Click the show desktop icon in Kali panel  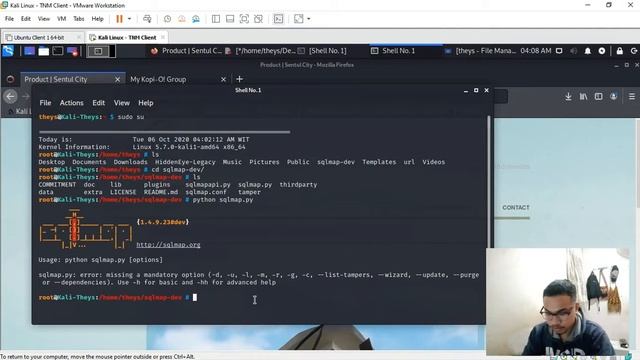click(29, 51)
